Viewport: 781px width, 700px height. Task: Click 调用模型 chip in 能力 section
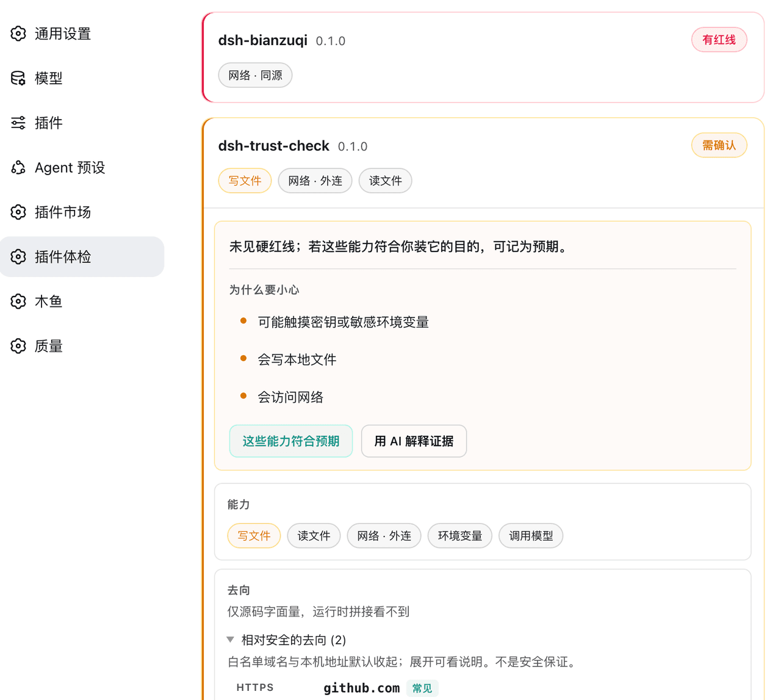click(x=531, y=536)
